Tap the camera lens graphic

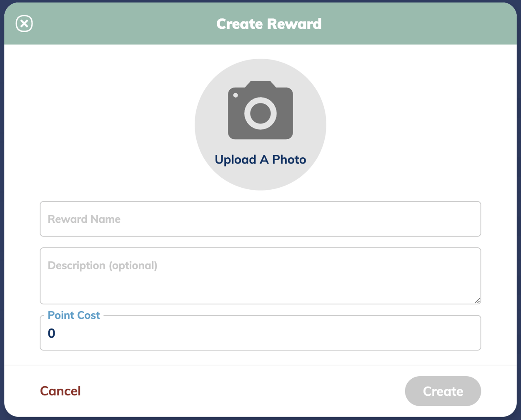pos(260,113)
